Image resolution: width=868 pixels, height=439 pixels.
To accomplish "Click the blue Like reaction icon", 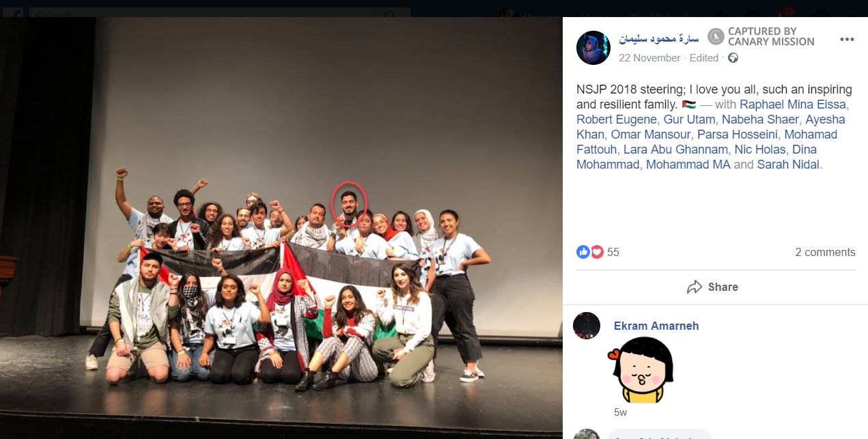I will [x=583, y=252].
